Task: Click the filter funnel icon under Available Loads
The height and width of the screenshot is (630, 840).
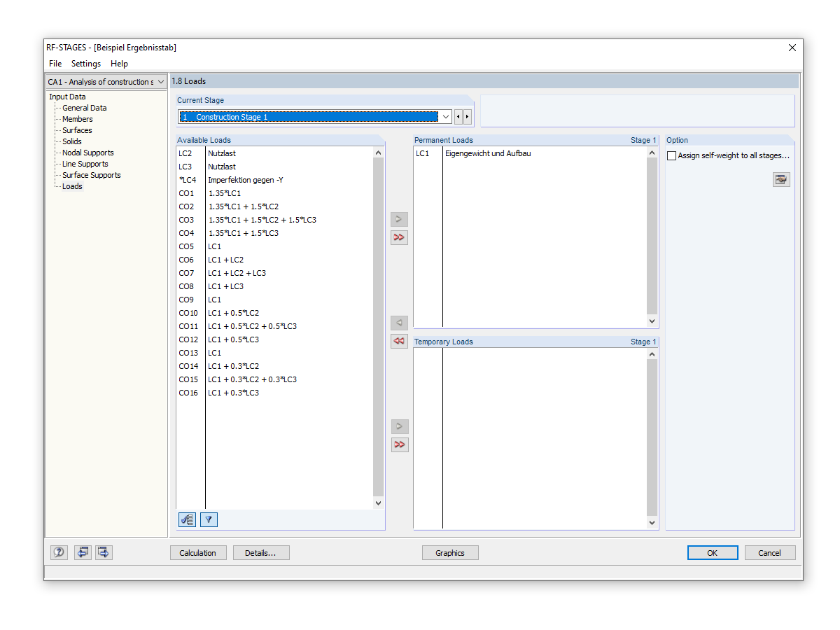Action: pyautogui.click(x=209, y=519)
